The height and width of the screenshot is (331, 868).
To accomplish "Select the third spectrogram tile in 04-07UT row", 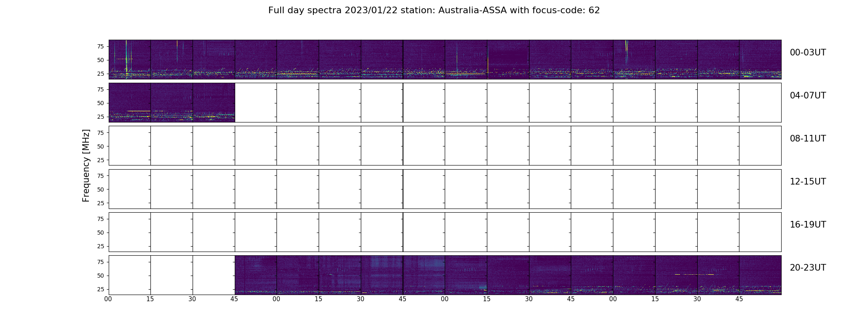I will point(214,103).
